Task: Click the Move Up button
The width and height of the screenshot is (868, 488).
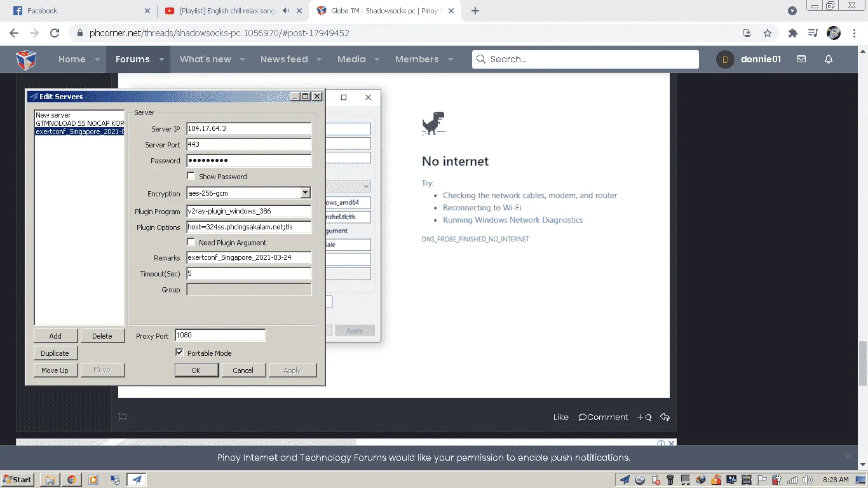Action: [55, 370]
